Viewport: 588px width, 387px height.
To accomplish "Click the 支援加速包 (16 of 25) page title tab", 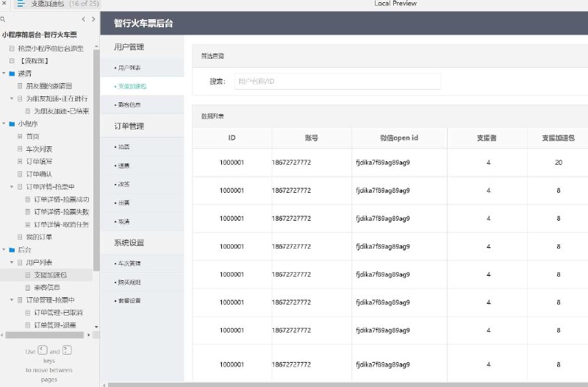I will click(x=65, y=4).
